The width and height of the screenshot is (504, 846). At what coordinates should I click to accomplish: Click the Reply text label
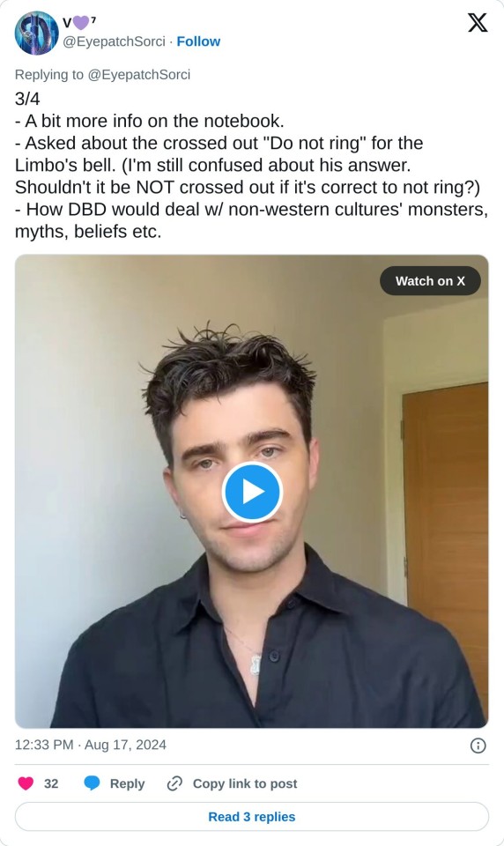point(128,783)
